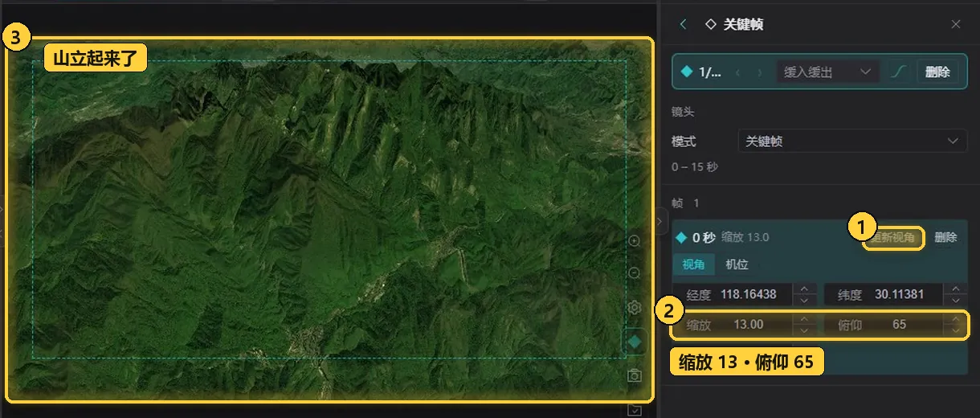Image resolution: width=980 pixels, height=418 pixels.
Task: Switch to the 视角 tab
Action: (694, 264)
